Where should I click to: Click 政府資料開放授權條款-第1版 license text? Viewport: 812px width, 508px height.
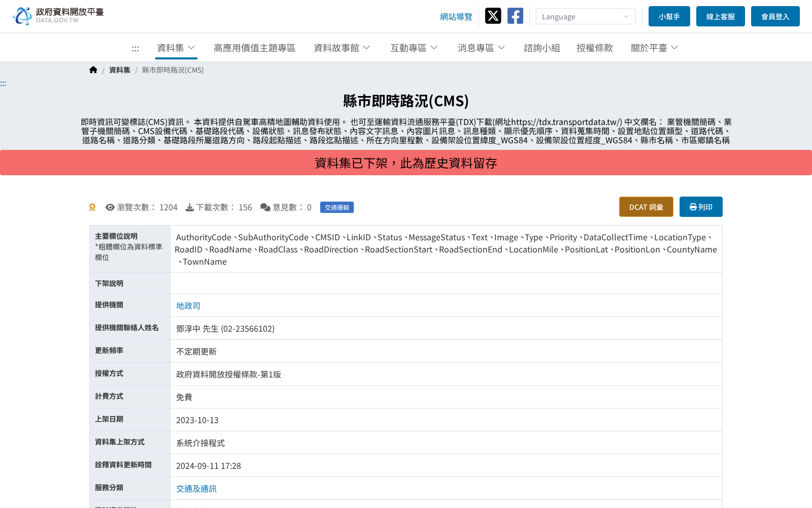(228, 374)
